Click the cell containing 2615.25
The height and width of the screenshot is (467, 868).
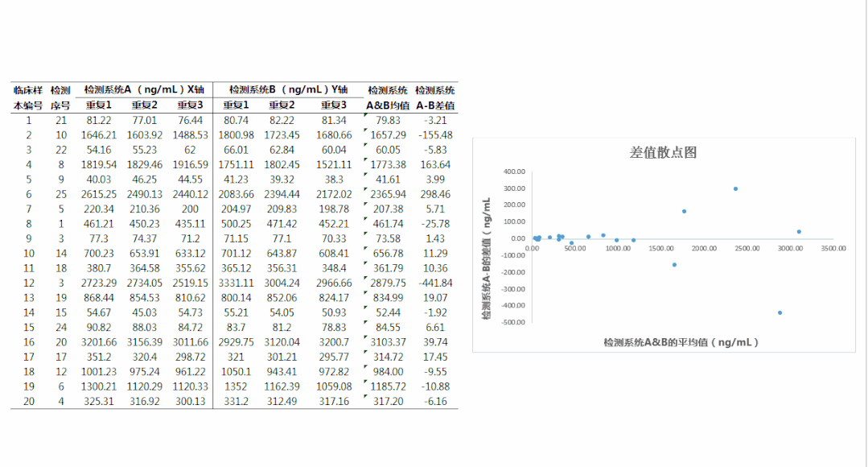[100, 194]
